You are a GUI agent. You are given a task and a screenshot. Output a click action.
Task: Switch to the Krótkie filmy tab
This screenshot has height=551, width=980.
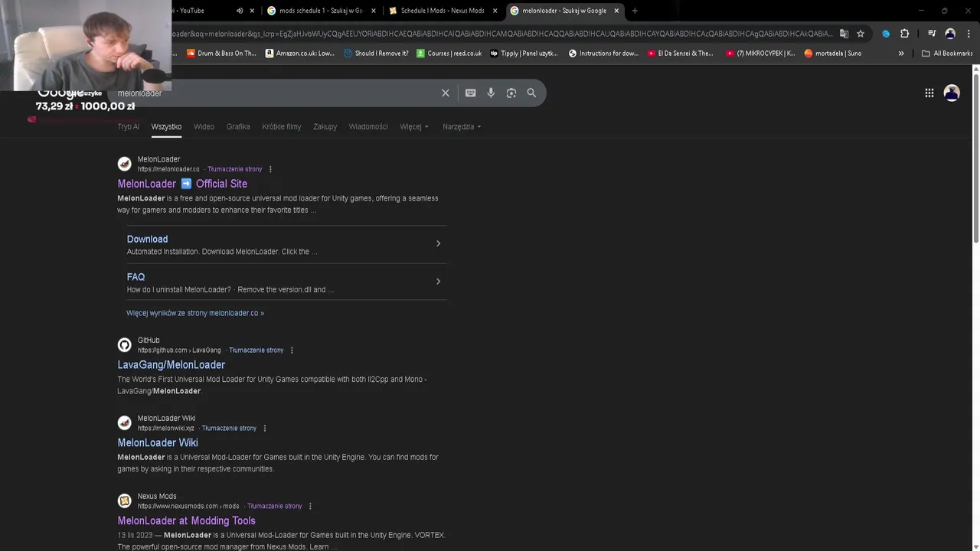[282, 126]
